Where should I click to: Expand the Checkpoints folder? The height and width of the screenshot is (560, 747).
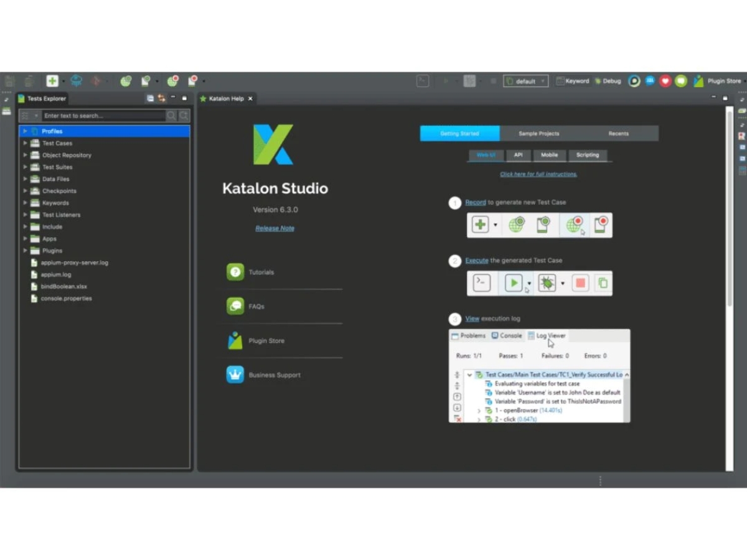pyautogui.click(x=25, y=191)
